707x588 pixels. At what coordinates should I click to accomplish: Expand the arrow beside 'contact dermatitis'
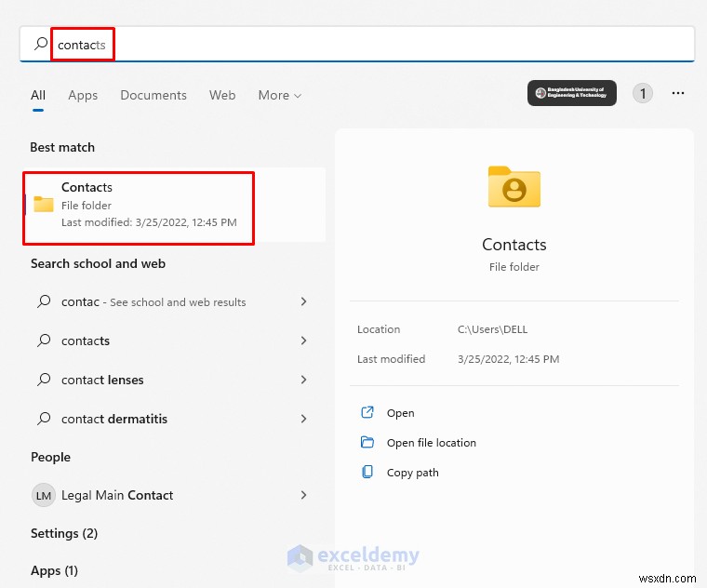tap(303, 419)
